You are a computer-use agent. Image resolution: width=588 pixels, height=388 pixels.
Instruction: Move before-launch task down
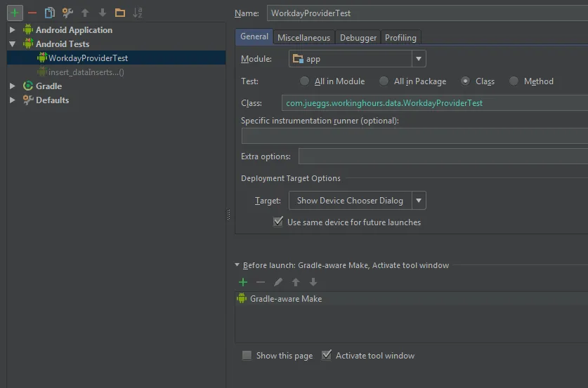[x=313, y=282]
